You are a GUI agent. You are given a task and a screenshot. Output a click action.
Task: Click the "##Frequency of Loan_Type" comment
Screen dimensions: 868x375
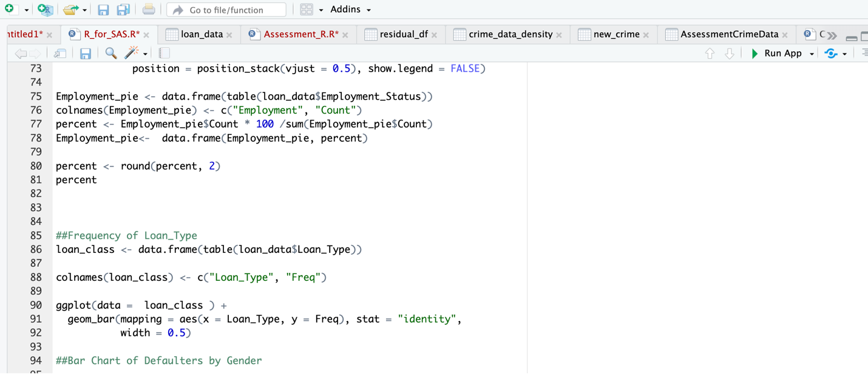point(126,235)
